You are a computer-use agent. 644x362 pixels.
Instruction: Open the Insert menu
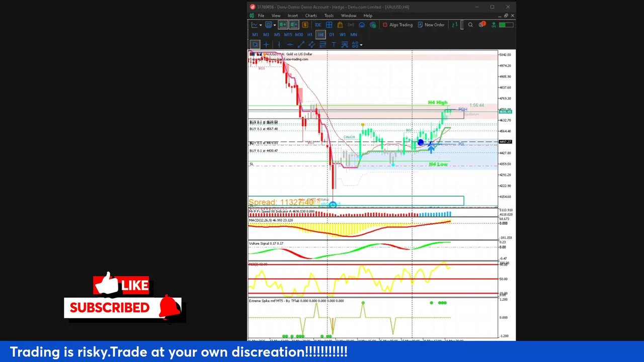(293, 16)
